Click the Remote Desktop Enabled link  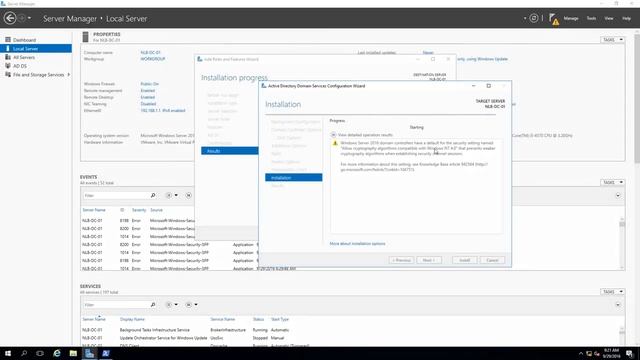tap(147, 97)
